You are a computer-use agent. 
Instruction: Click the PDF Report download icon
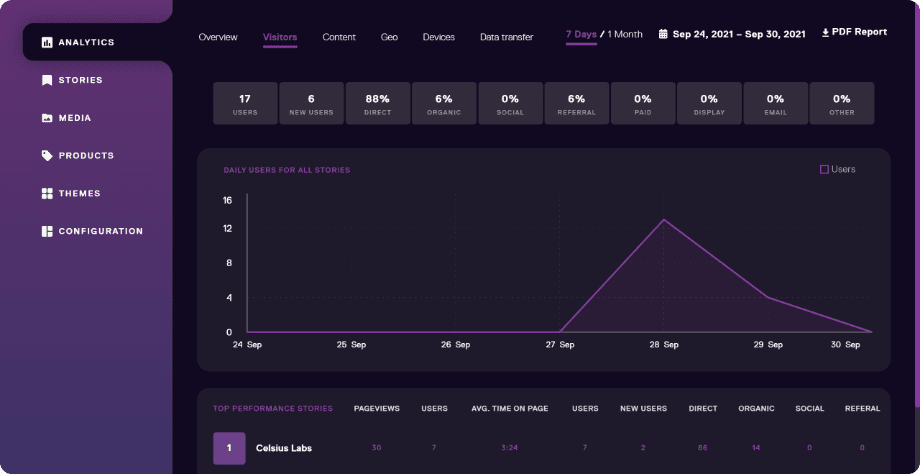[x=825, y=32]
